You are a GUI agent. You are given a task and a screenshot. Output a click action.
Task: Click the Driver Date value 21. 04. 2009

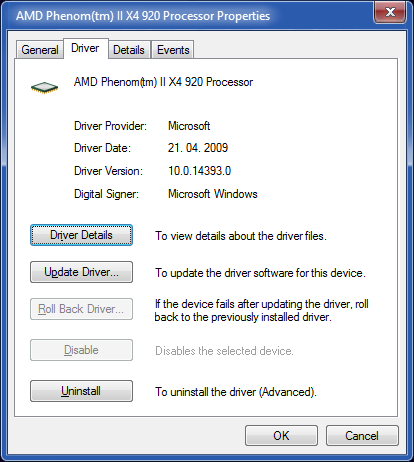pos(198,148)
